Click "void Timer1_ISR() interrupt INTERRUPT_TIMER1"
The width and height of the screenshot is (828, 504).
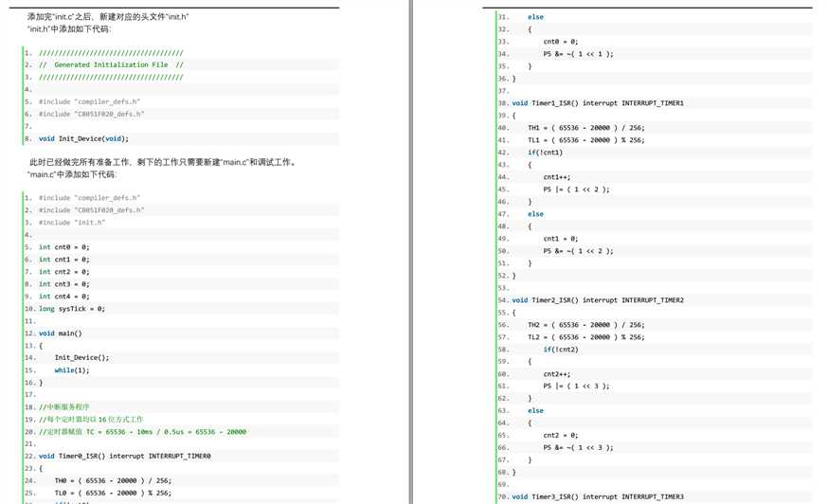(598, 103)
